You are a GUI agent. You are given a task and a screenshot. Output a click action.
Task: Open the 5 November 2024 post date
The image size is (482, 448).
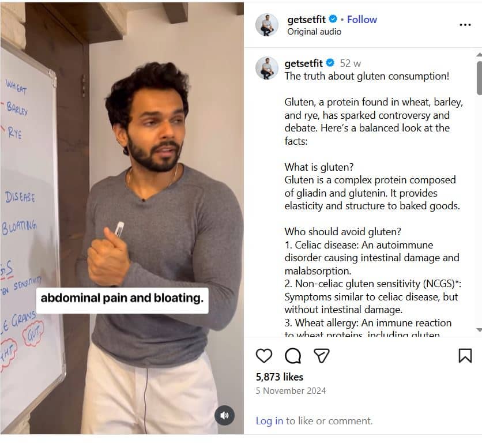(291, 391)
